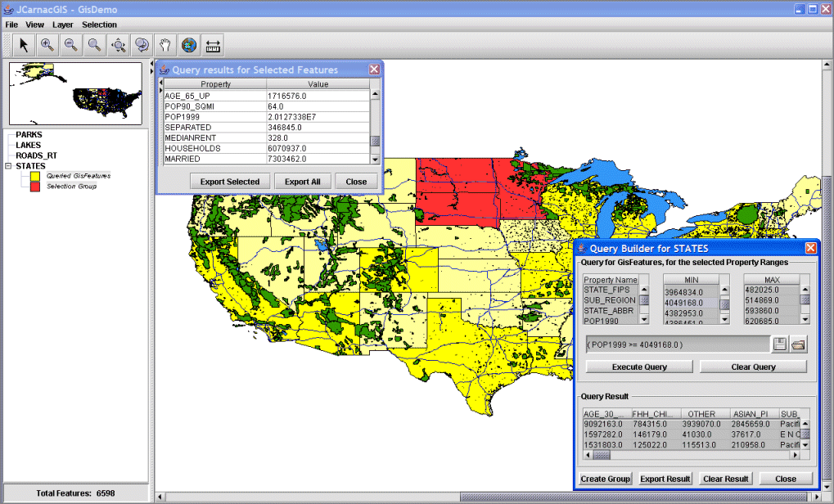Click the Export Selected button
The width and height of the screenshot is (834, 504).
(229, 182)
